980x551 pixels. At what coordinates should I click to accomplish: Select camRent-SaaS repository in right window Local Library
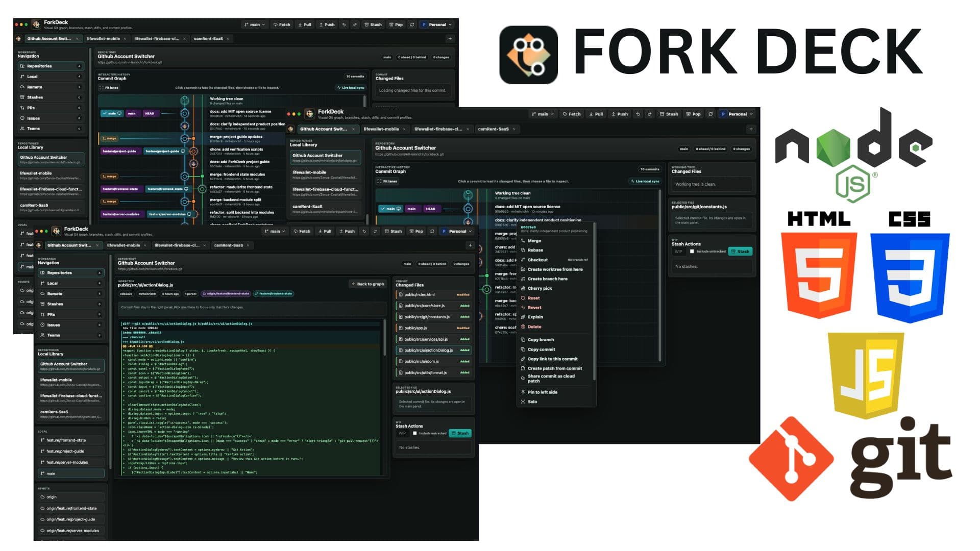326,209
